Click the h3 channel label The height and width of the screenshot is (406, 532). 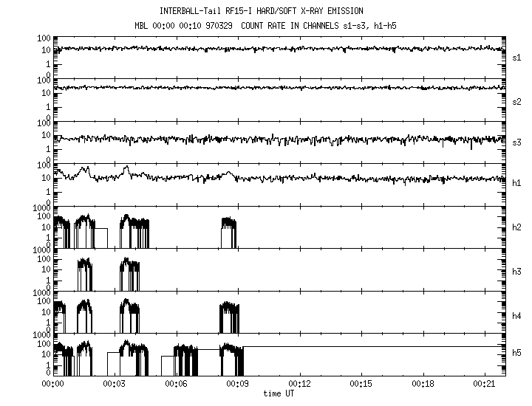pos(516,272)
